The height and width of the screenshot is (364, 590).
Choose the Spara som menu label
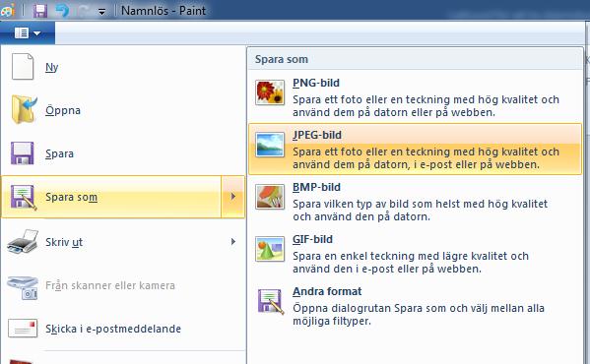(71, 197)
